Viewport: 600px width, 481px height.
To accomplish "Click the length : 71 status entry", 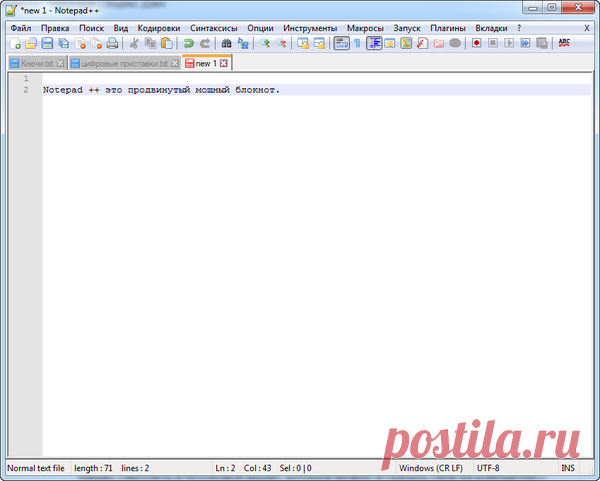I will [x=93, y=468].
